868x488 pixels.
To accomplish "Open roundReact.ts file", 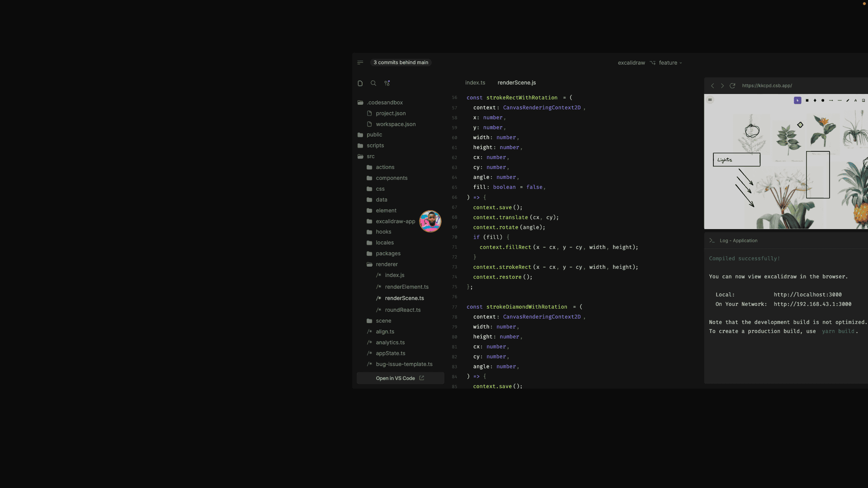I will (x=398, y=310).
